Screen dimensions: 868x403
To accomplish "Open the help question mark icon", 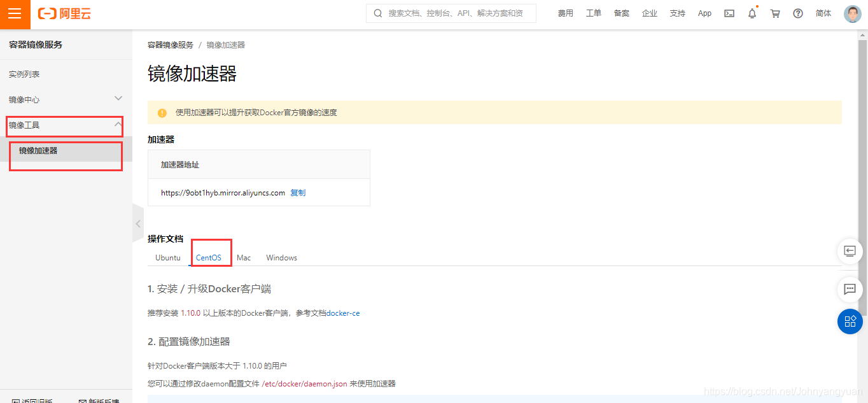I will [x=798, y=13].
